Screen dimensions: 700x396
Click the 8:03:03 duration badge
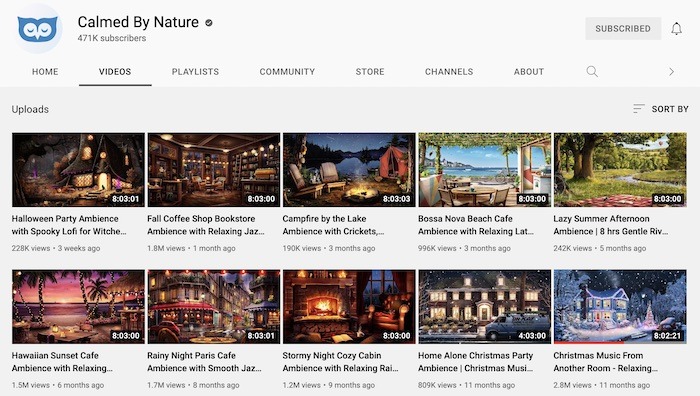click(x=396, y=199)
